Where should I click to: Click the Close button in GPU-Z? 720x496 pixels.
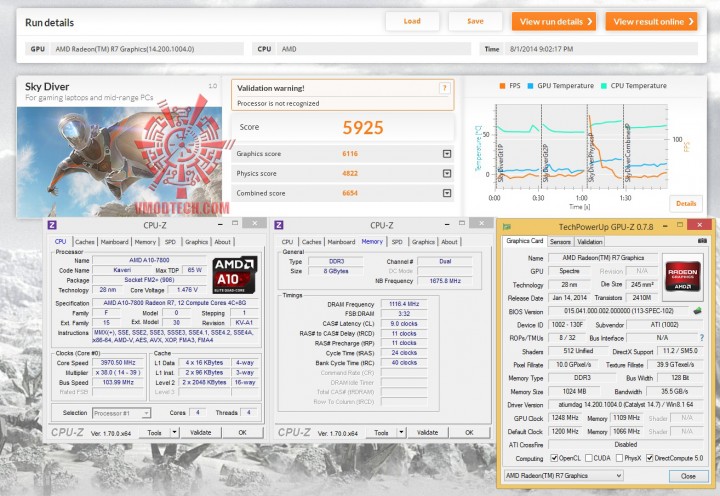687,476
